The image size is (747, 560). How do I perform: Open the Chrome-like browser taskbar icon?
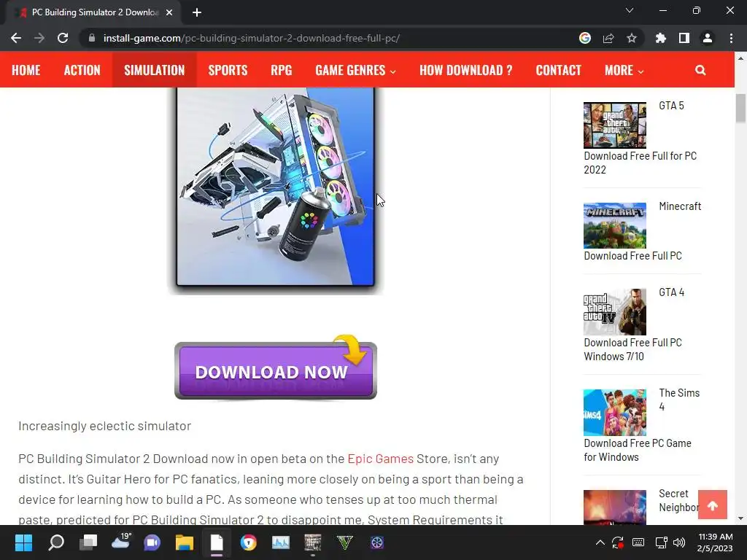(249, 542)
